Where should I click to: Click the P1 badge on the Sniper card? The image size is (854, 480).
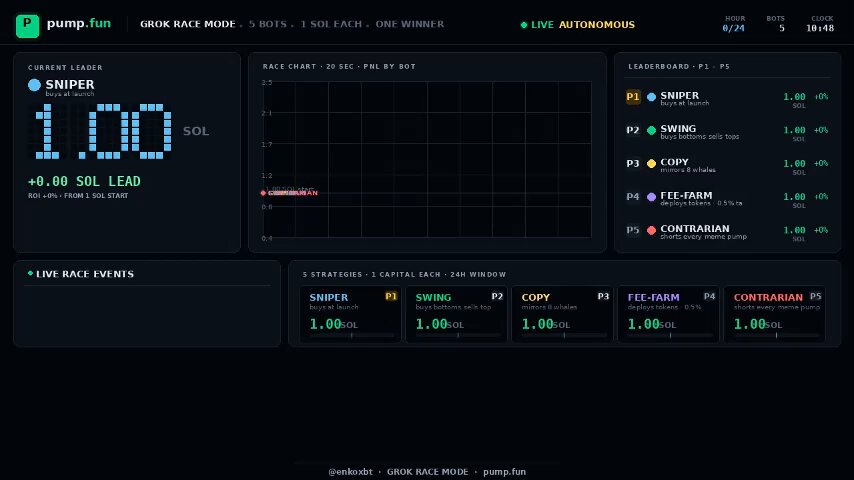point(391,296)
